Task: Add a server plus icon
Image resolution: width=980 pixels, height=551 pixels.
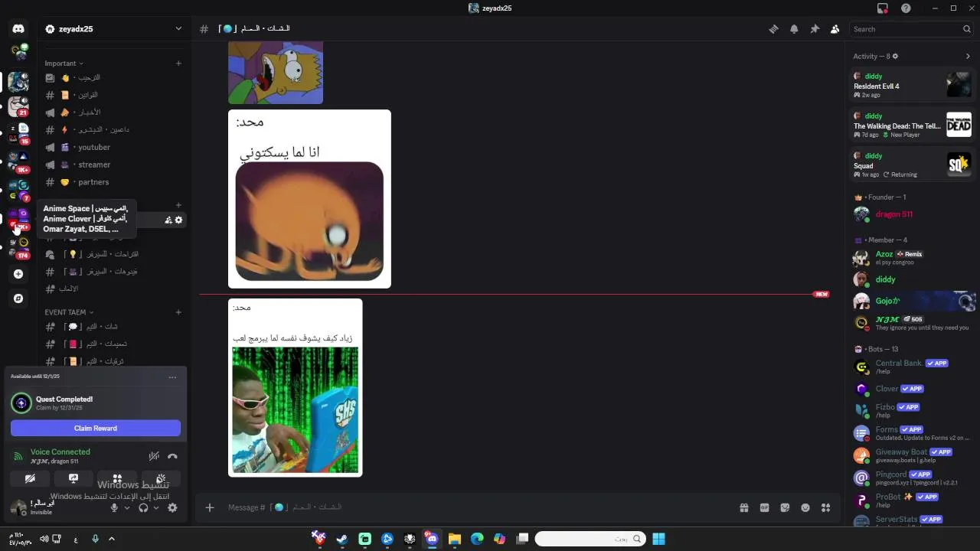Action: [18, 274]
